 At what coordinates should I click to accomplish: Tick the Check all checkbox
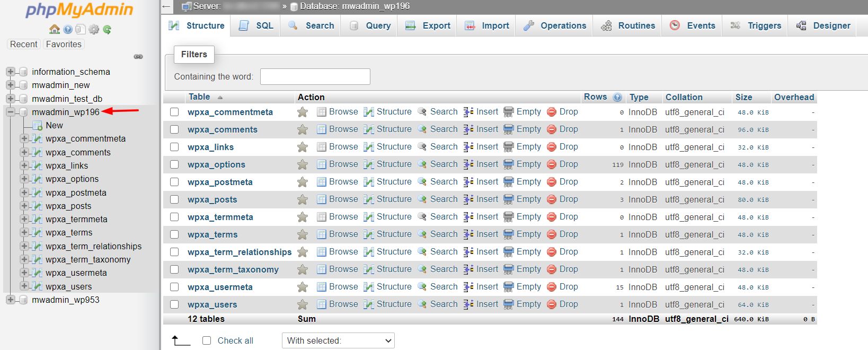pos(207,340)
